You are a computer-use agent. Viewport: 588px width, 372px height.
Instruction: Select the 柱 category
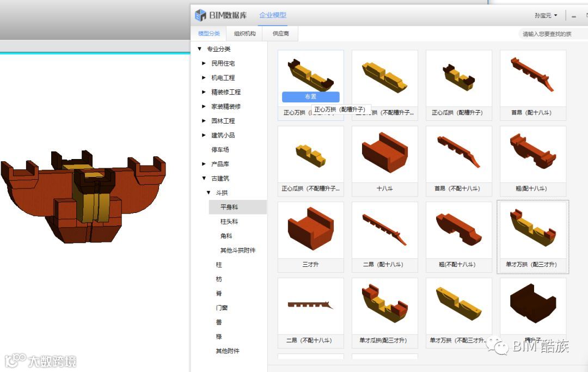pyautogui.click(x=219, y=265)
